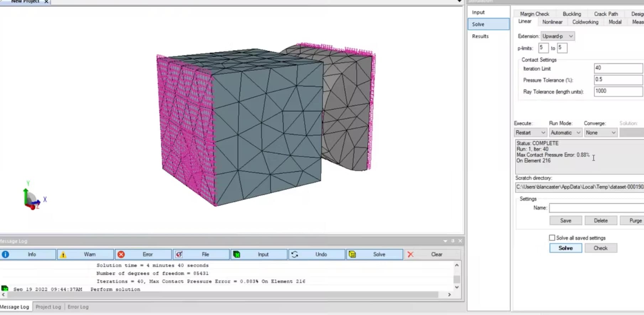Screen dimensions: 644x315
Task: Toggle the Solve message filter in log
Action: [375, 254]
